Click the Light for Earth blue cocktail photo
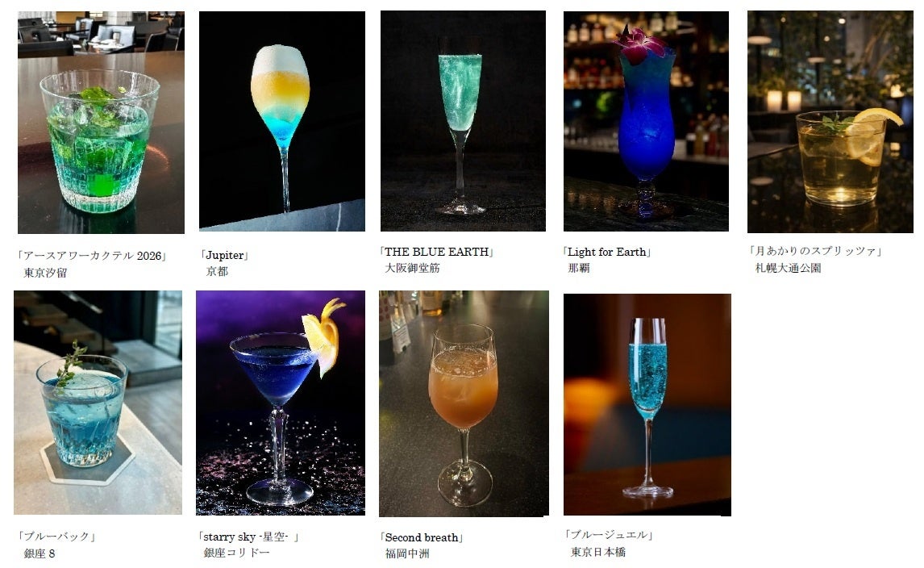 click(646, 121)
